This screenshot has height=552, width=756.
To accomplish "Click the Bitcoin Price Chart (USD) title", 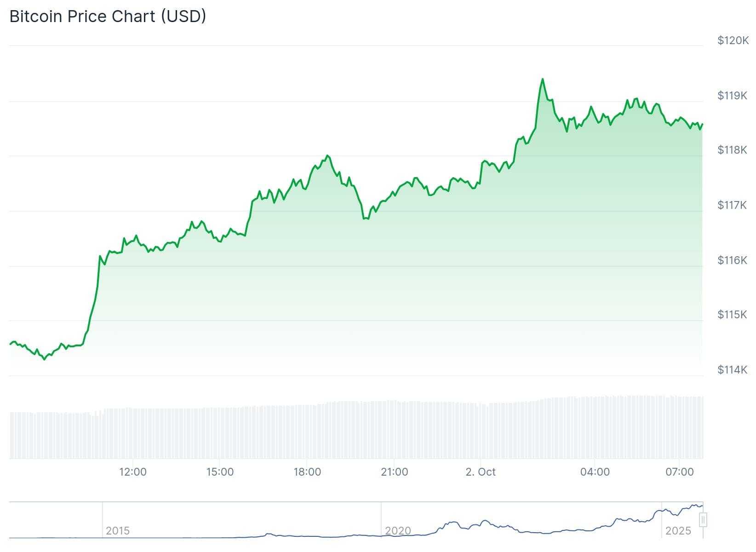I will click(x=108, y=17).
